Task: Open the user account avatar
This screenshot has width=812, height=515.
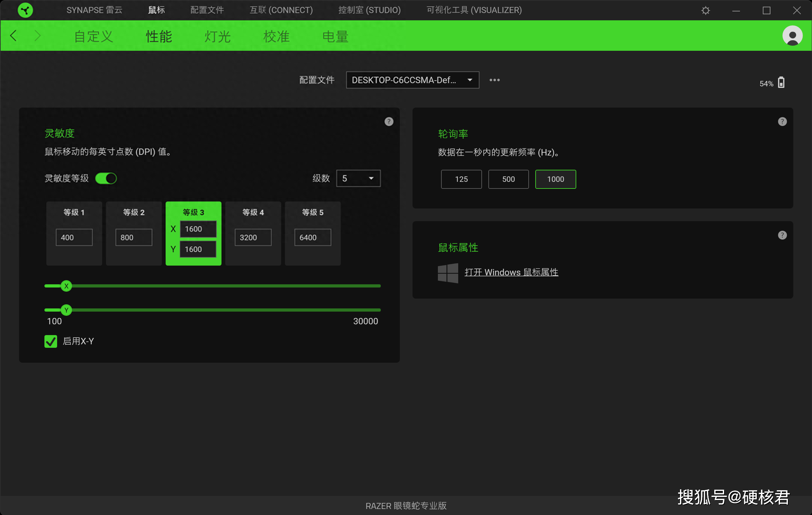Action: (x=792, y=36)
